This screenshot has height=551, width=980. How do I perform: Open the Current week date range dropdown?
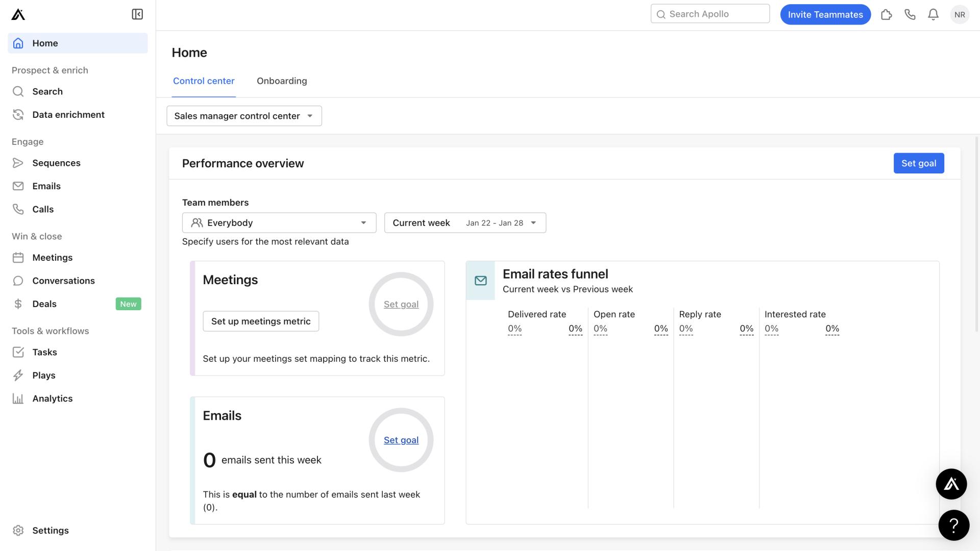coord(465,223)
